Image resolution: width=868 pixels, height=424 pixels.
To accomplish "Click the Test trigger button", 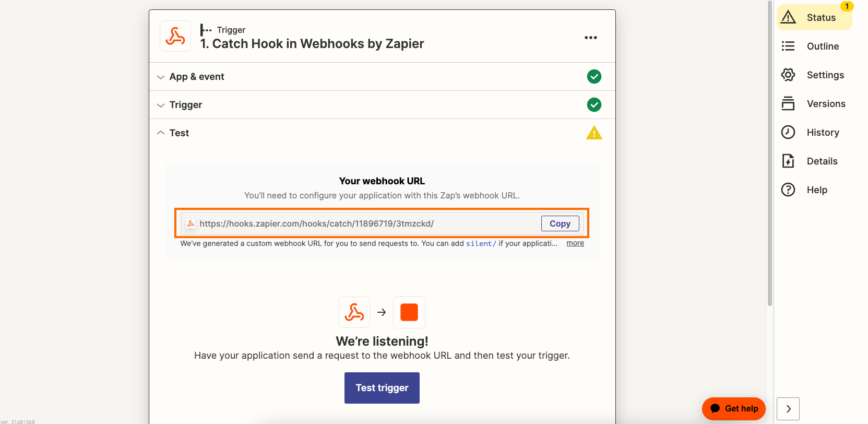I will pyautogui.click(x=382, y=388).
